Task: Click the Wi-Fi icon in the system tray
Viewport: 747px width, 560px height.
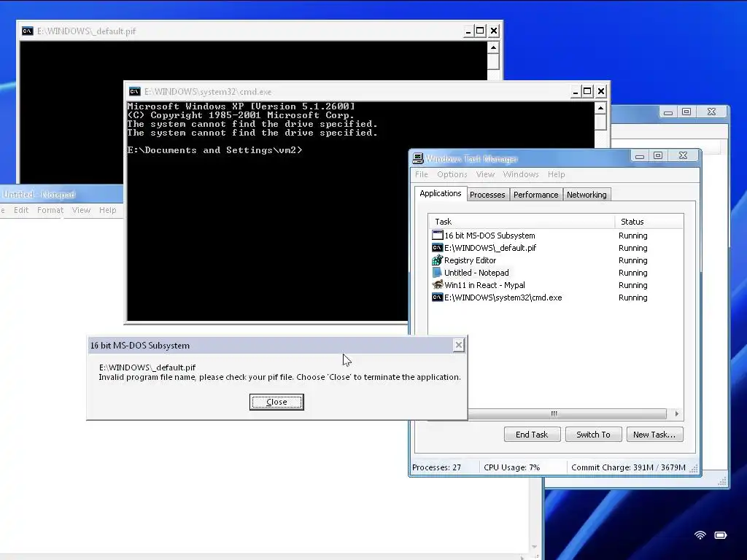Action: tap(700, 534)
